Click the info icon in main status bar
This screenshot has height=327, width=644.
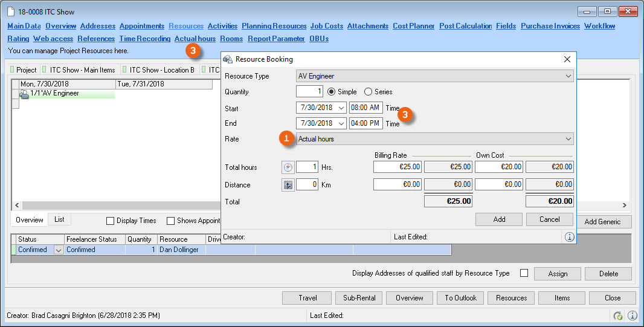[633, 316]
